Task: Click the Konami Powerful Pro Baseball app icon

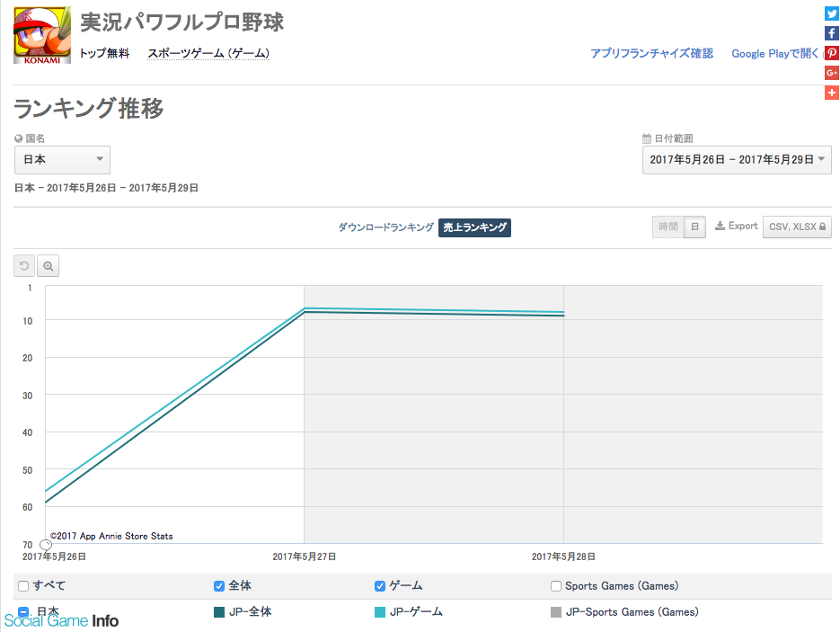Action: click(42, 35)
